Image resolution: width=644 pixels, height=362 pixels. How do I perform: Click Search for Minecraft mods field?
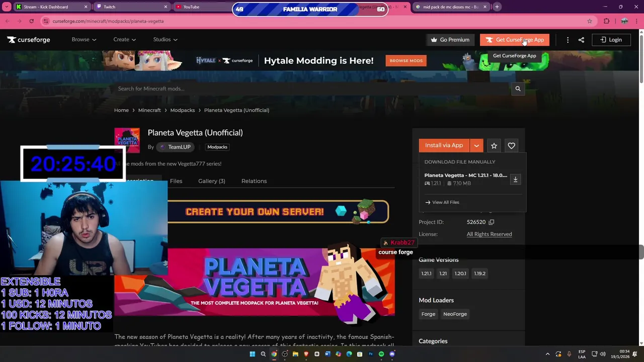pos(312,88)
